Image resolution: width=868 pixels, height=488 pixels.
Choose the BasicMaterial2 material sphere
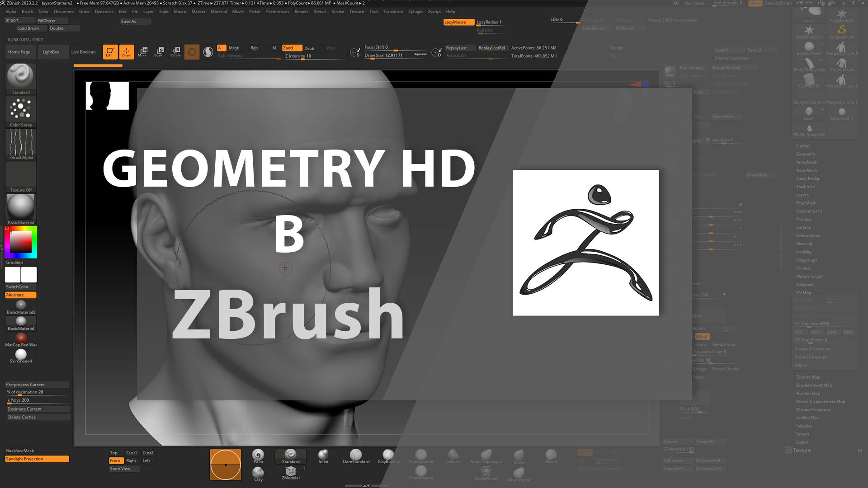(21, 307)
